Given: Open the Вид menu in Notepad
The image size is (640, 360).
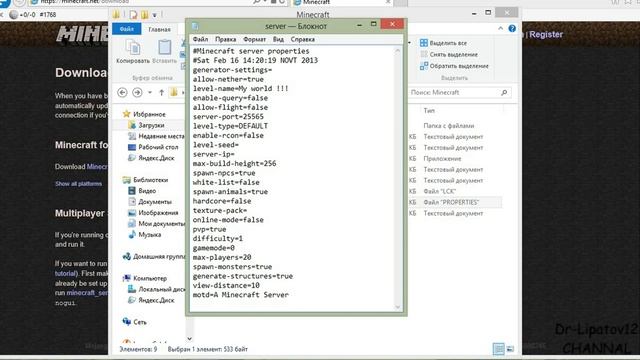Looking at the screenshot, I should tap(278, 39).
